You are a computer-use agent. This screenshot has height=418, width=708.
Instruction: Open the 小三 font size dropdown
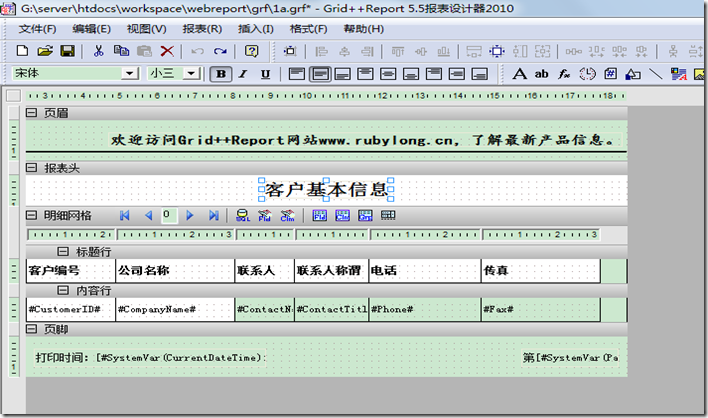tap(191, 73)
